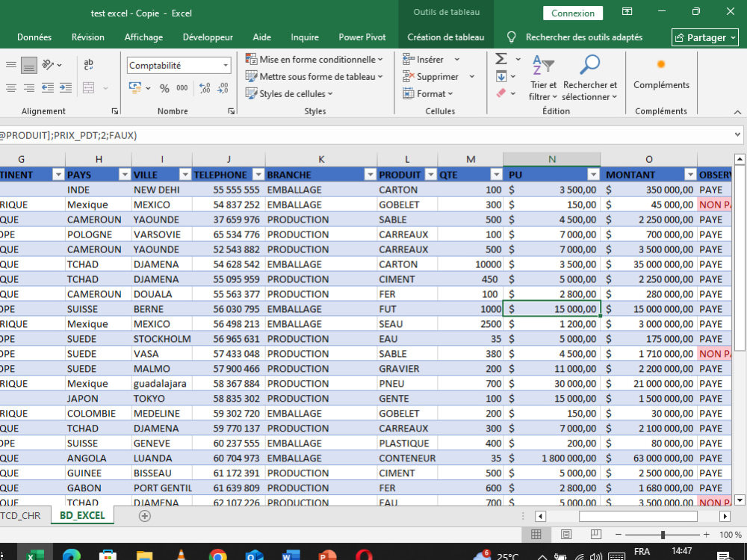Open Styles de cellules gallery
Image resolution: width=747 pixels, height=560 pixels.
click(x=288, y=94)
